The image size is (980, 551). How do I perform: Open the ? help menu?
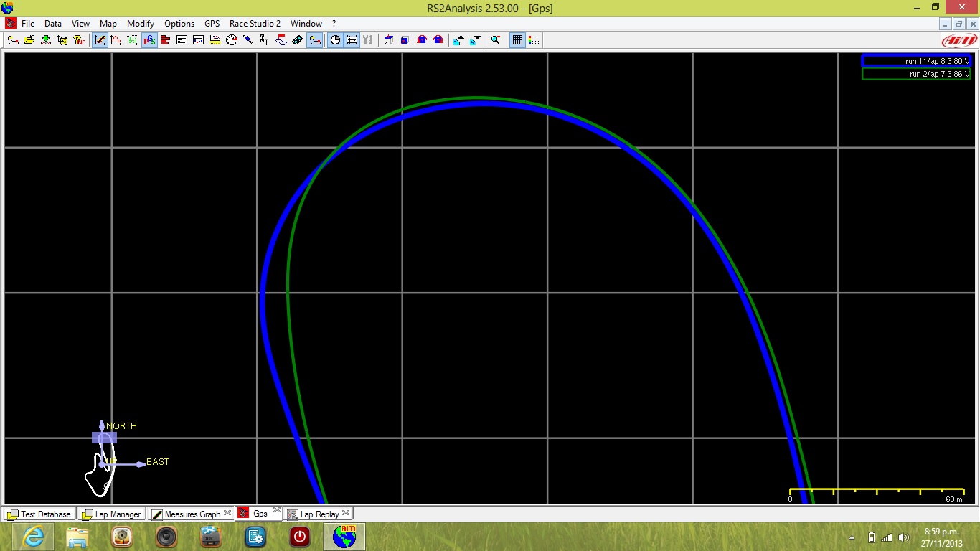click(334, 24)
